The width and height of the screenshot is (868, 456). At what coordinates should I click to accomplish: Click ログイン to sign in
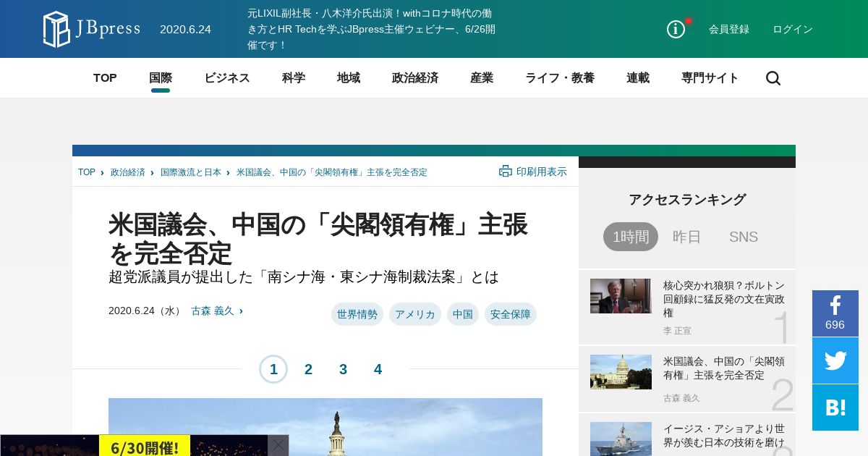793,29
